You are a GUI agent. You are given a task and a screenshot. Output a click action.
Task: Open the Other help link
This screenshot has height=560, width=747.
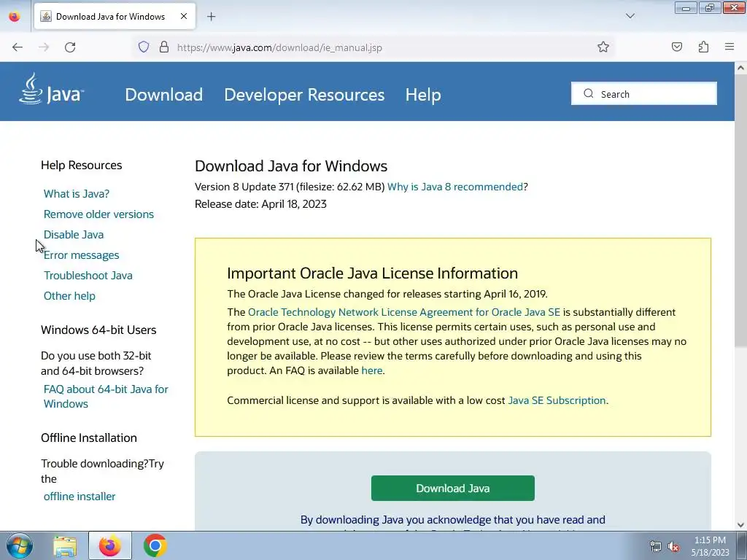[x=69, y=296]
